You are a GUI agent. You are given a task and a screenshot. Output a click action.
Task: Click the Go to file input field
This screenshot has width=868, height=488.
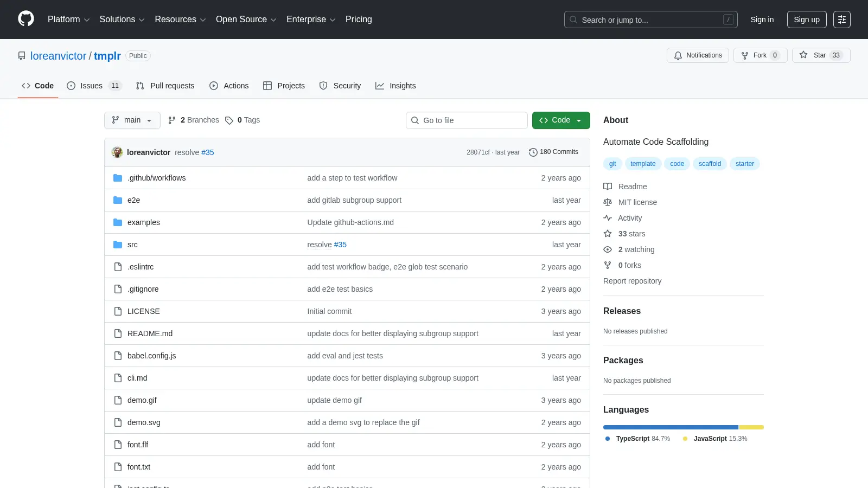(467, 120)
